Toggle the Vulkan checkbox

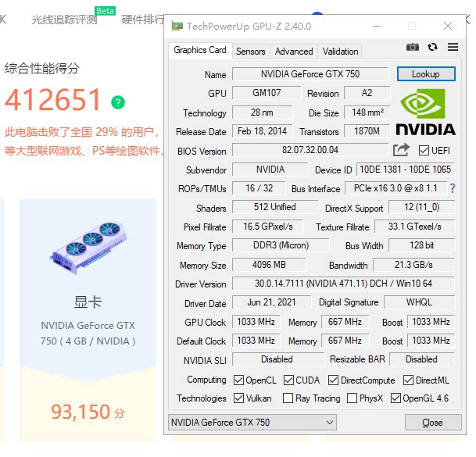pyautogui.click(x=238, y=398)
